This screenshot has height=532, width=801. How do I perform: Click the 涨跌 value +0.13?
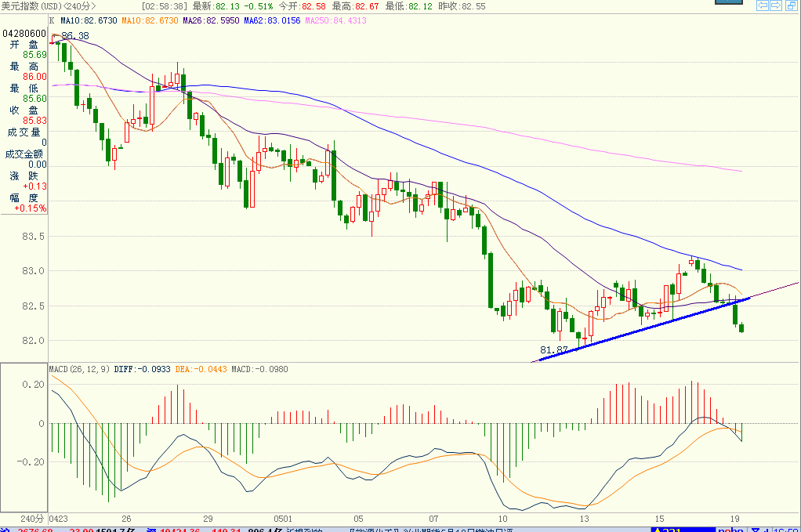pos(34,186)
